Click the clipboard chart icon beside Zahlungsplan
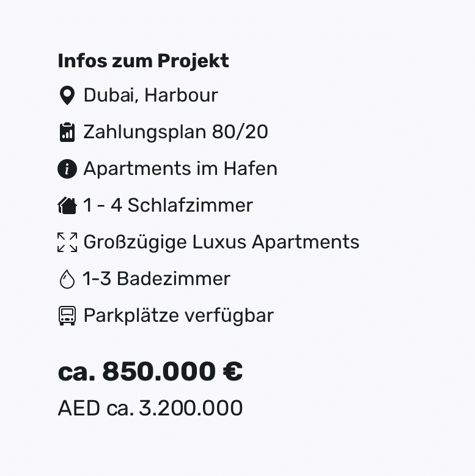The height and width of the screenshot is (476, 475). 67,132
